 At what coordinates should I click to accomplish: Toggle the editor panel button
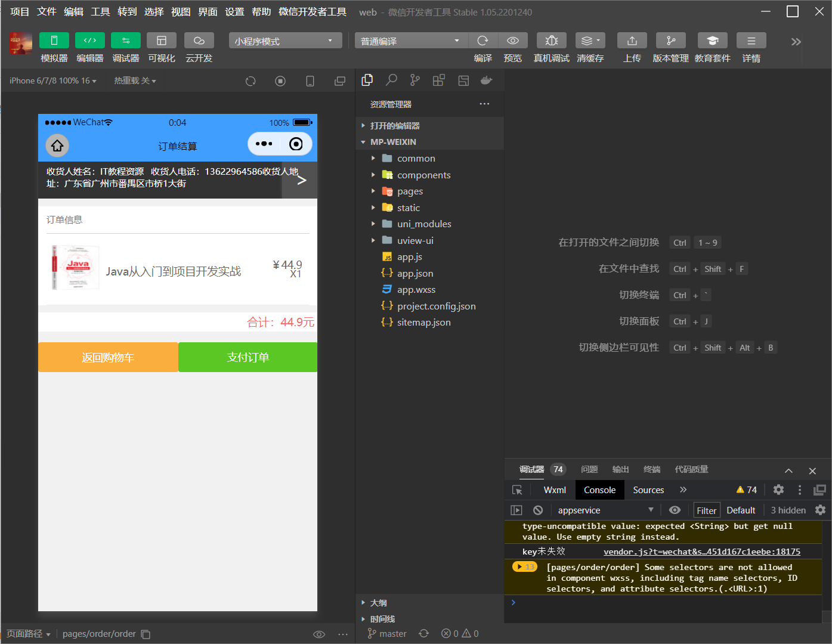(90, 41)
